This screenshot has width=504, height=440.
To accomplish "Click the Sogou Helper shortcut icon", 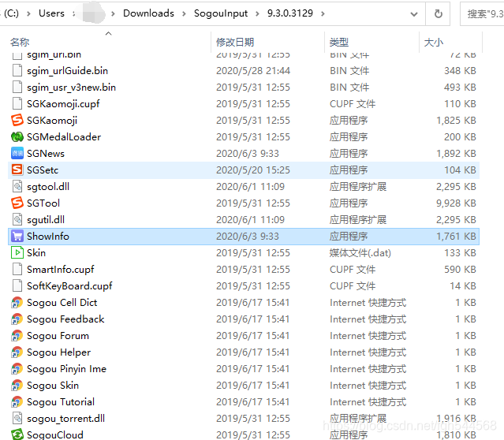I will (17, 352).
